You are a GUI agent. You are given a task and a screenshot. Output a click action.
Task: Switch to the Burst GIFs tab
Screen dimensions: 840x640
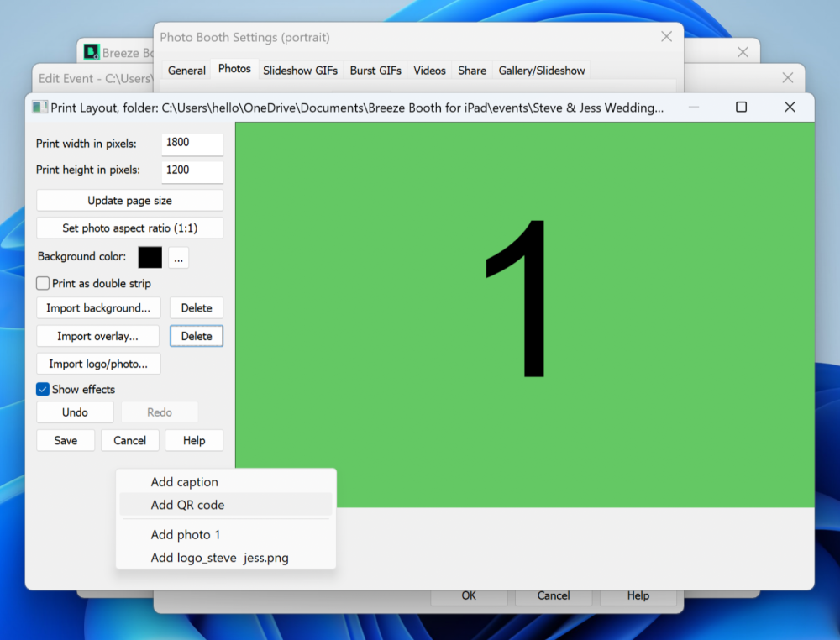tap(375, 71)
